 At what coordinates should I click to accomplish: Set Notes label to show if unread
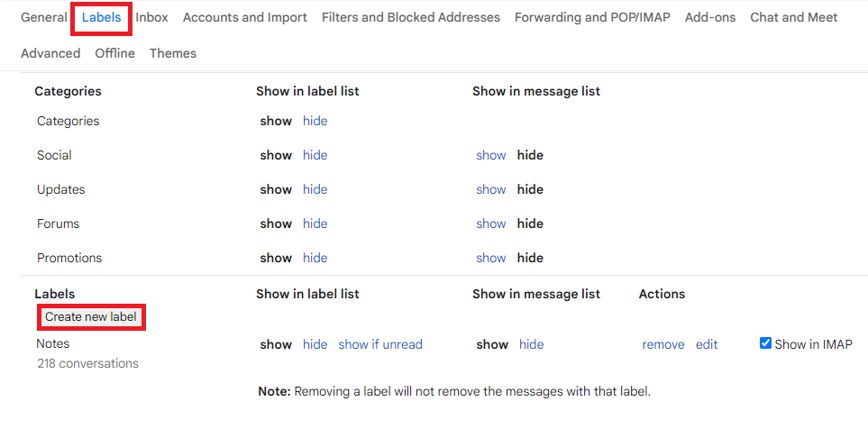coord(380,344)
